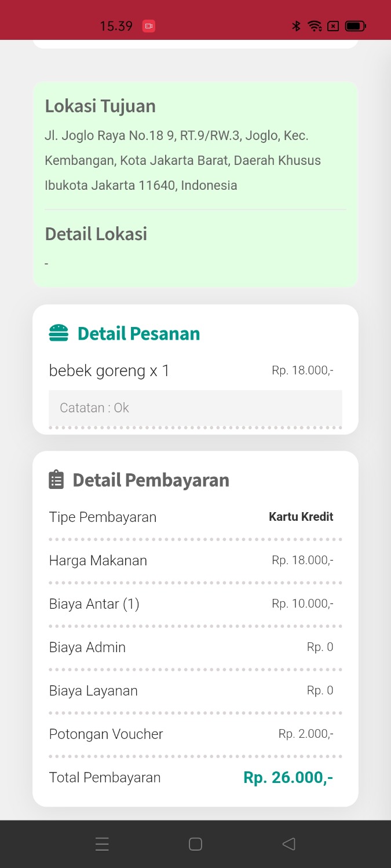Tap the battery status icon
Image resolution: width=391 pixels, height=868 pixels.
pyautogui.click(x=355, y=26)
